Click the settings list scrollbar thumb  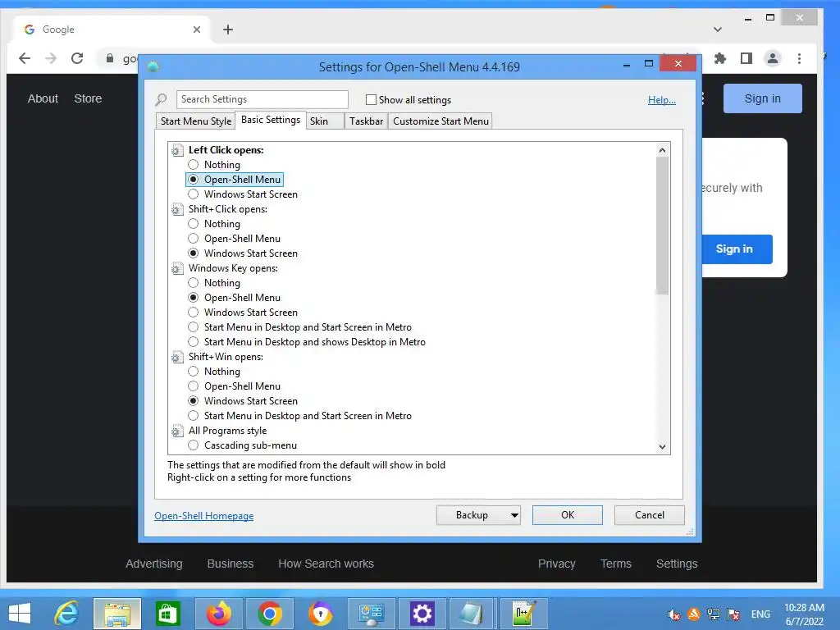[x=663, y=226]
